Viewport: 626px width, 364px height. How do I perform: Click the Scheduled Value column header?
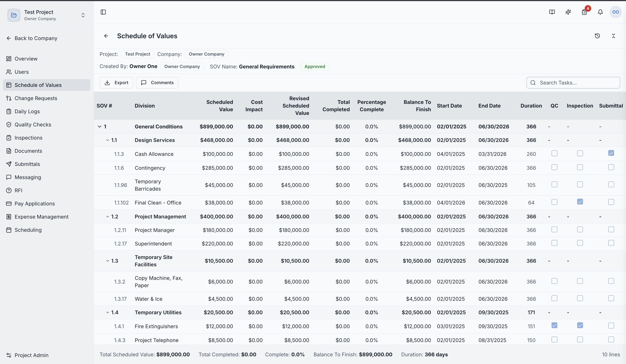click(220, 106)
